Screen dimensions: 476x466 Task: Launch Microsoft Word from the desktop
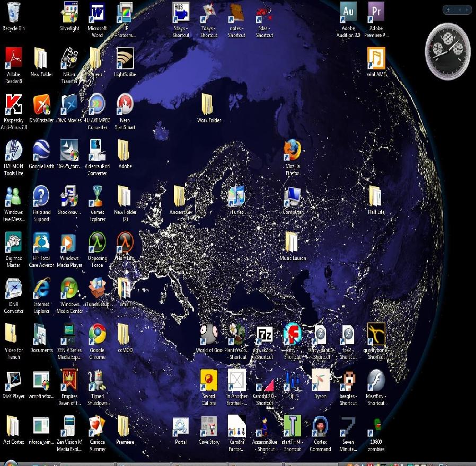click(x=97, y=13)
